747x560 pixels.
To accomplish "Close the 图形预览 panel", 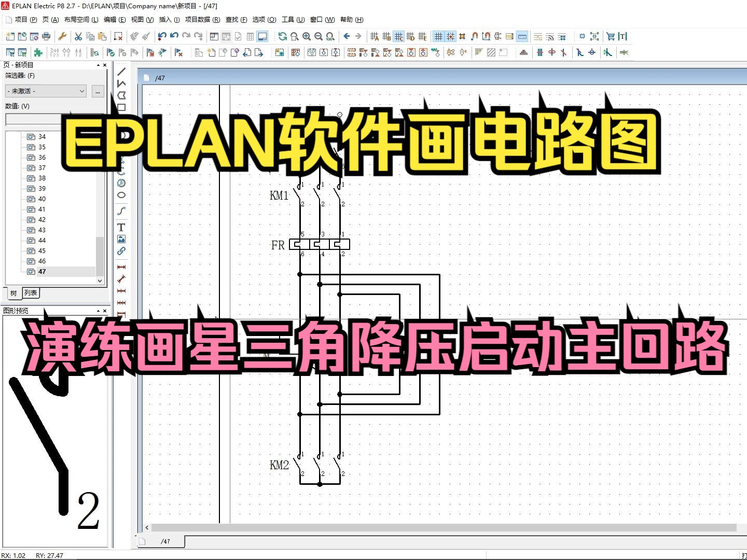I will tap(105, 311).
